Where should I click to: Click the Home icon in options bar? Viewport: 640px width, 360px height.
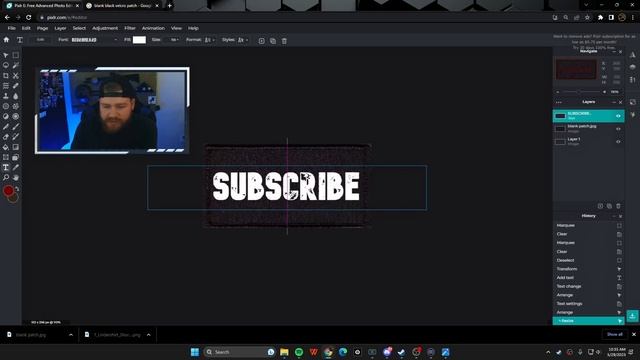(x=6, y=40)
